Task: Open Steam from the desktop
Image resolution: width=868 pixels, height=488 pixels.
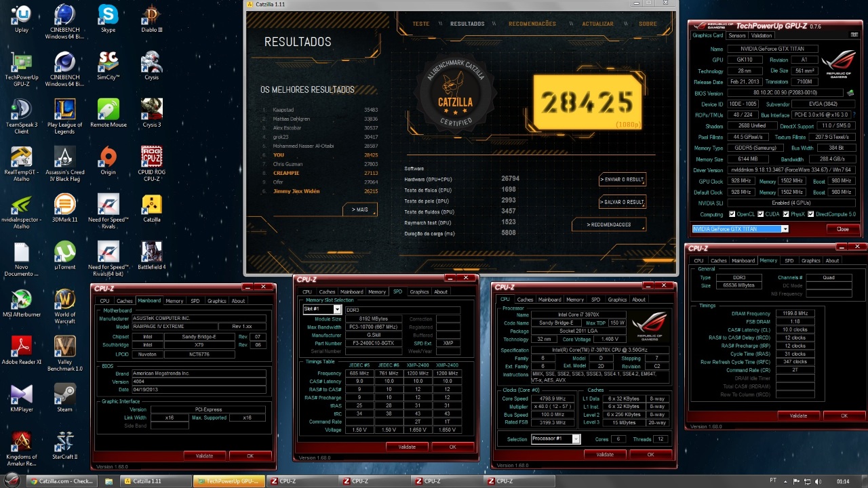Action: pos(65,399)
